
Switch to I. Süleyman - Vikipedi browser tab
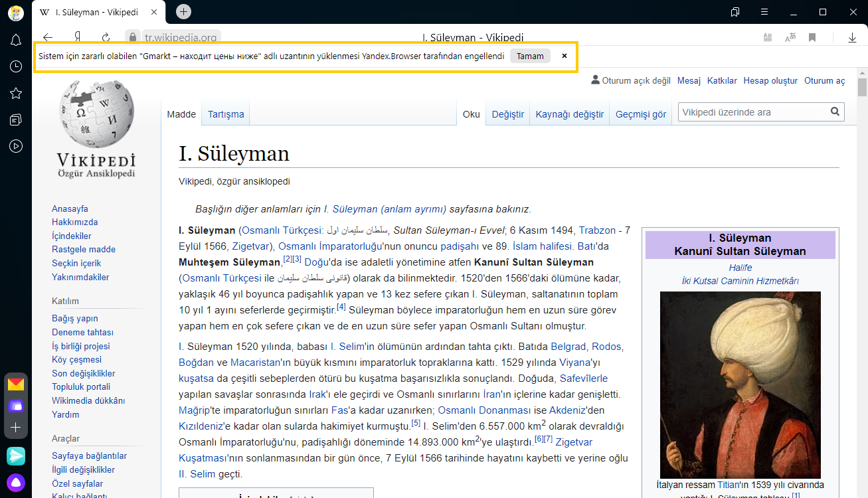[x=100, y=12]
